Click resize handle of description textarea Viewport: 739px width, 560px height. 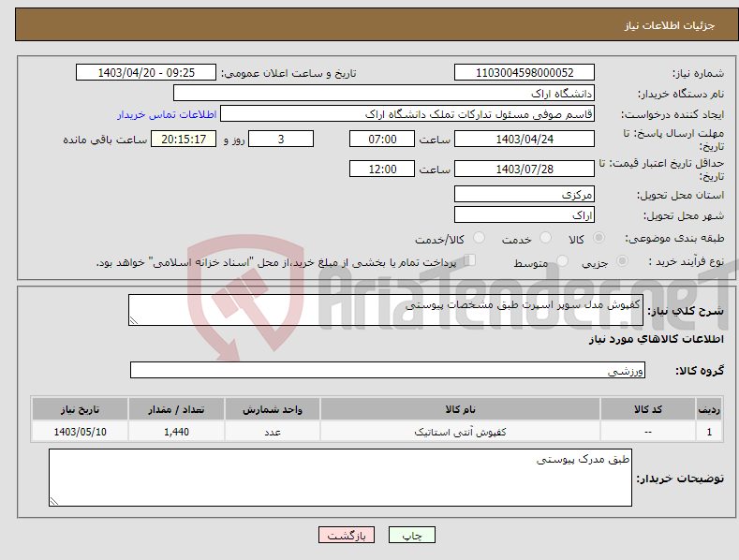coord(134,321)
